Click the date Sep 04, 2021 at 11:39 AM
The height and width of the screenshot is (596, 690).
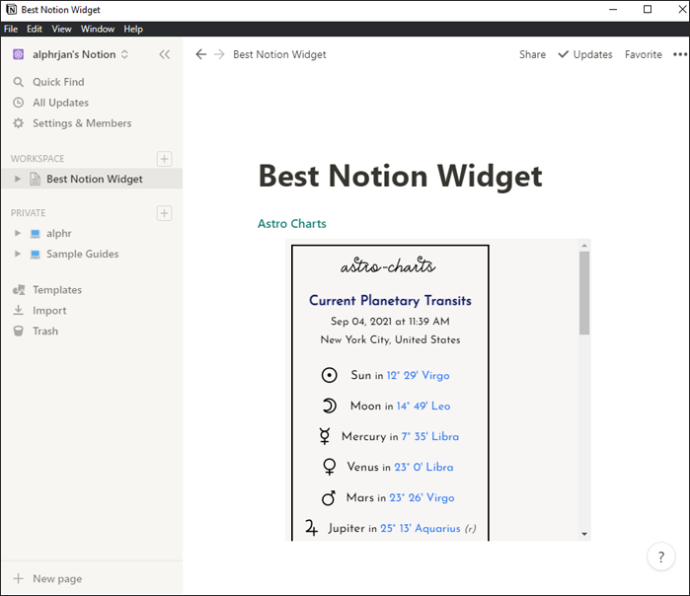point(390,321)
